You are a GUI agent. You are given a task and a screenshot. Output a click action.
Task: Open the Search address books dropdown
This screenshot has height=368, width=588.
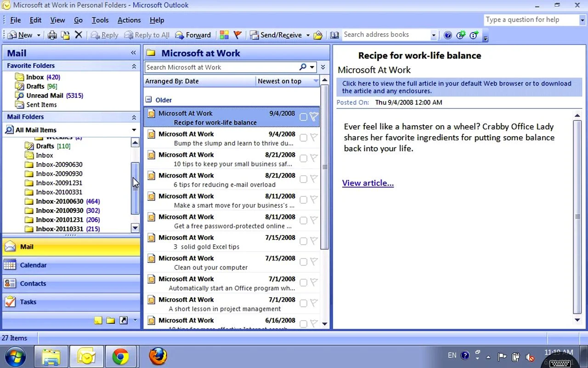pyautogui.click(x=433, y=35)
